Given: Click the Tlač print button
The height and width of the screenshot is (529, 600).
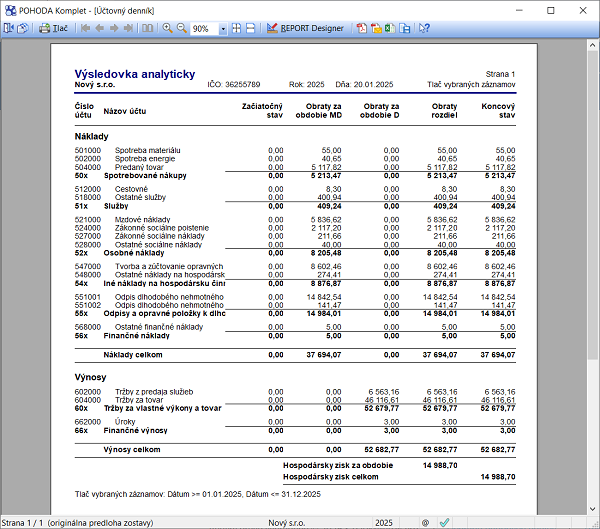Looking at the screenshot, I should click(x=54, y=28).
